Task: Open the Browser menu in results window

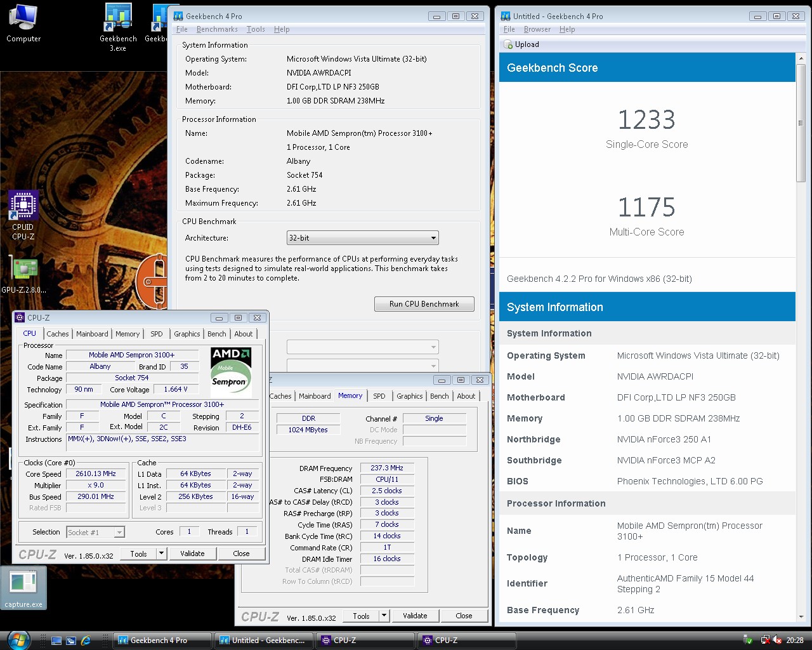Action: 537,29
